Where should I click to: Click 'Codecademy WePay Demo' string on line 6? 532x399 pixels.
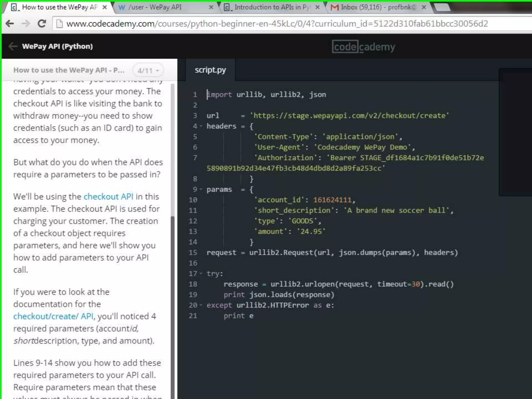point(362,147)
